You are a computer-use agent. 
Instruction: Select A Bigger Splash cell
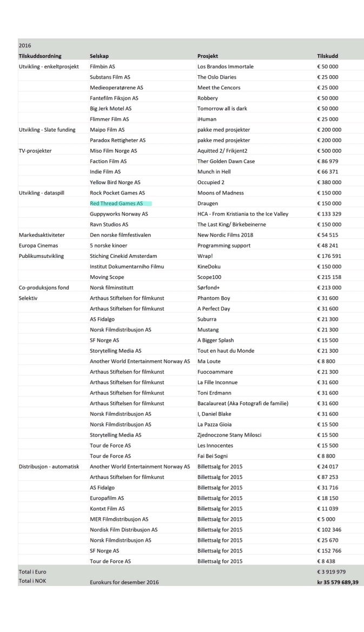point(215,340)
